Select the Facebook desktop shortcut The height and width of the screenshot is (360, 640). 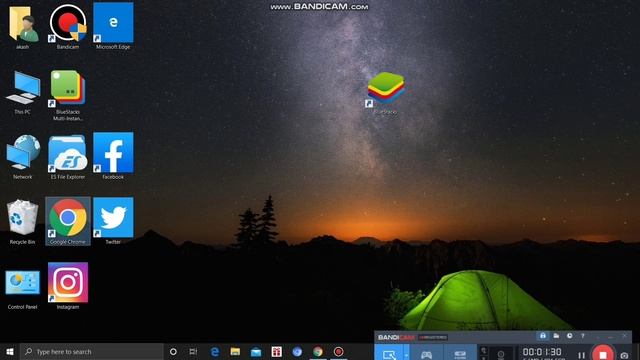click(x=113, y=156)
